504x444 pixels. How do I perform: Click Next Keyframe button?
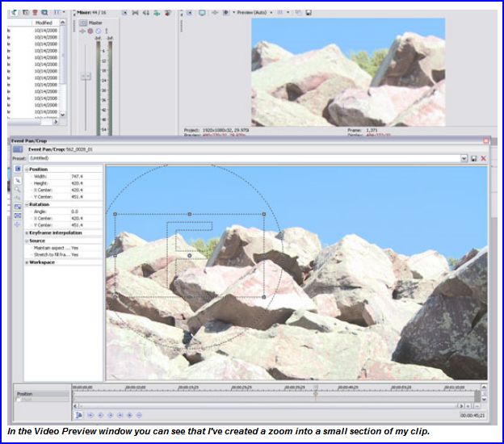(110, 416)
